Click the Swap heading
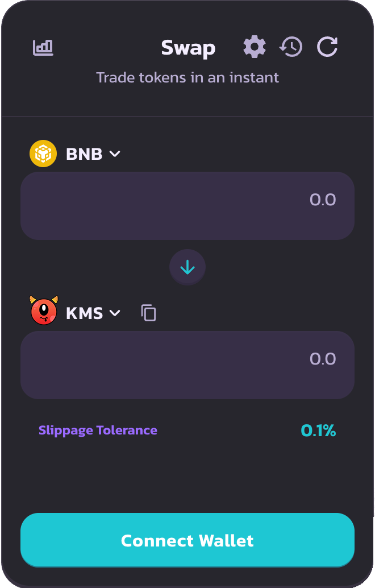 coord(188,48)
